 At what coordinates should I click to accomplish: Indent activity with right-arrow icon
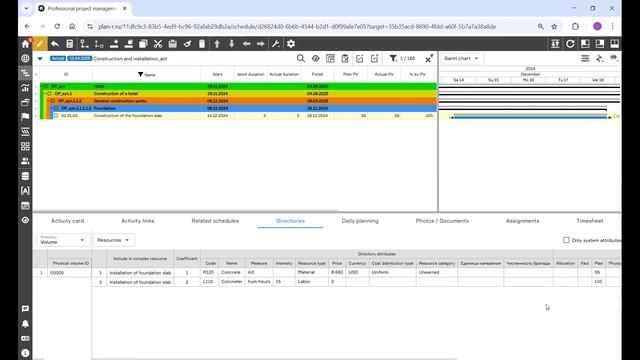(x=261, y=44)
